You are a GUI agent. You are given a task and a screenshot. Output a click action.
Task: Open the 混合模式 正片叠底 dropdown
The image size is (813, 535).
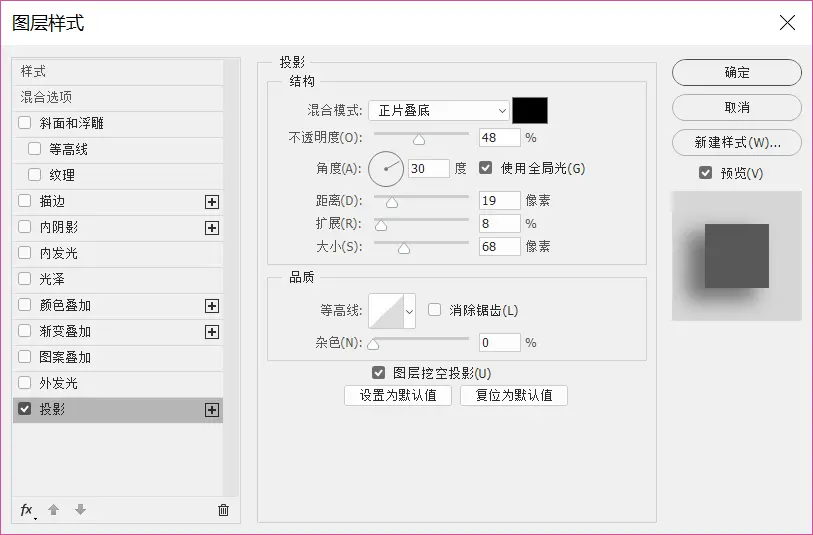(439, 110)
